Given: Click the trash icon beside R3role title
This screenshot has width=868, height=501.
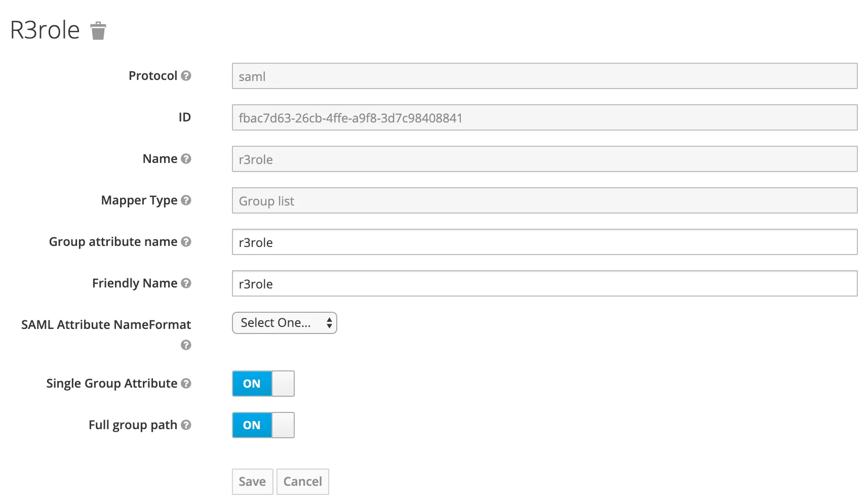Looking at the screenshot, I should pyautogui.click(x=98, y=31).
